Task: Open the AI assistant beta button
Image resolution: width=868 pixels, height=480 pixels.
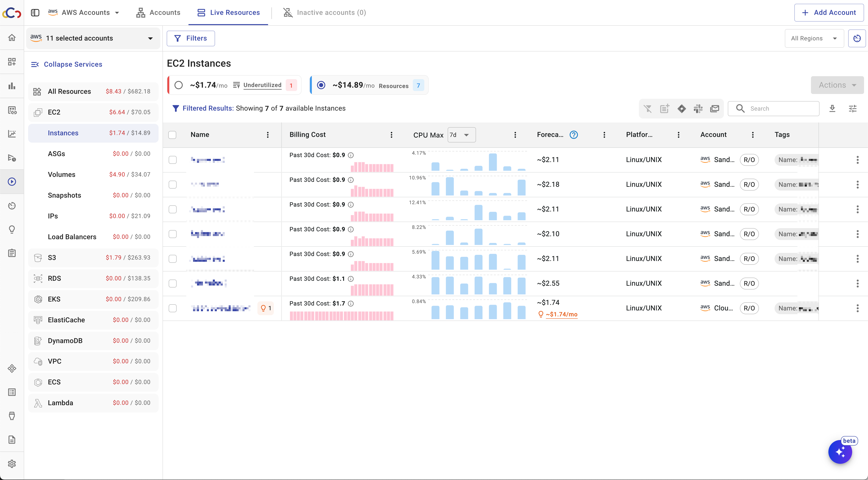Action: [840, 452]
